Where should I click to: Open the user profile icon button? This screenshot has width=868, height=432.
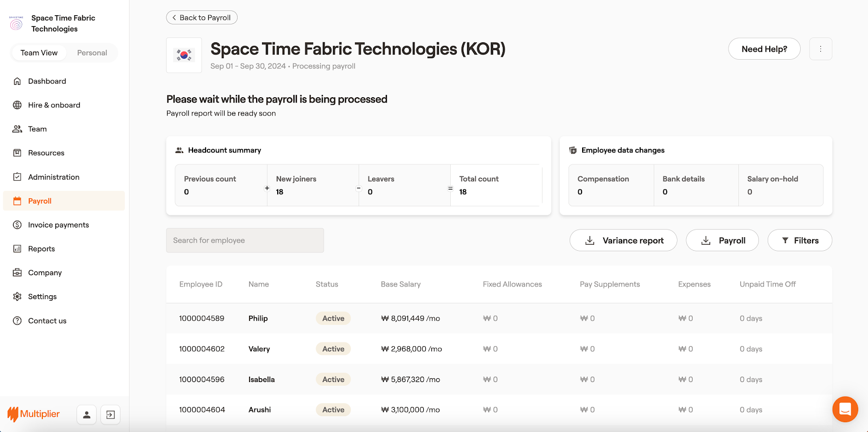87,415
